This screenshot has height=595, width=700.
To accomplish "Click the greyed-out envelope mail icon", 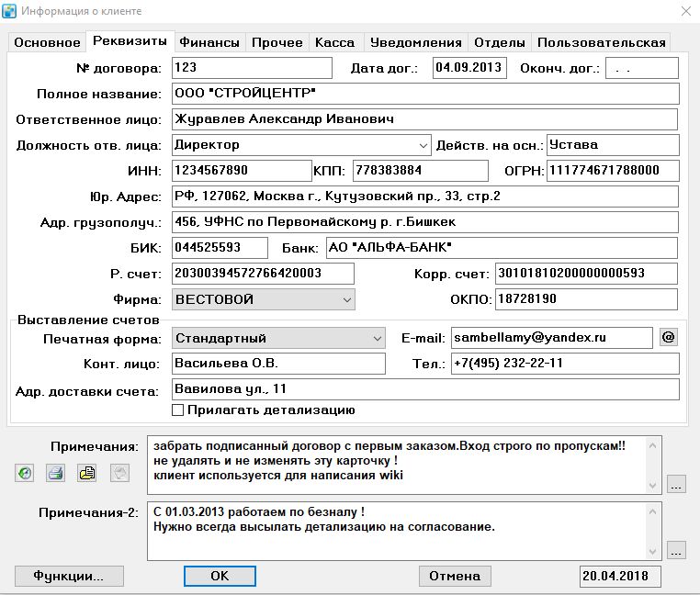I will 120,473.
